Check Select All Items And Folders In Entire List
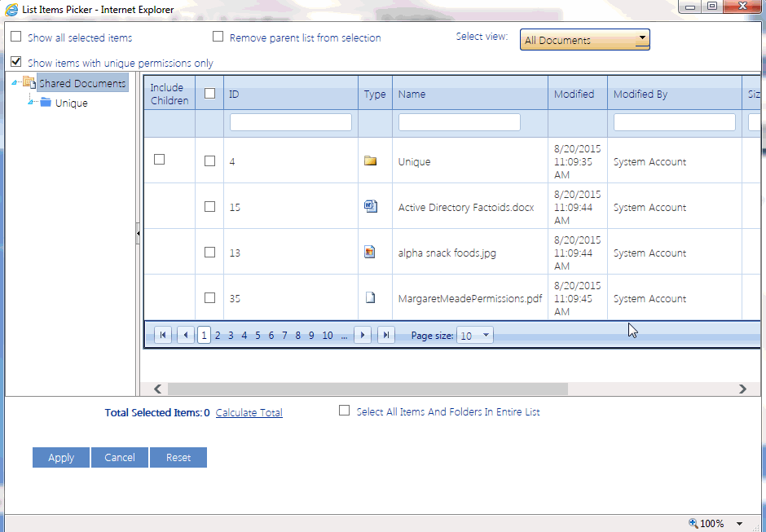The height and width of the screenshot is (532, 766). [x=344, y=411]
